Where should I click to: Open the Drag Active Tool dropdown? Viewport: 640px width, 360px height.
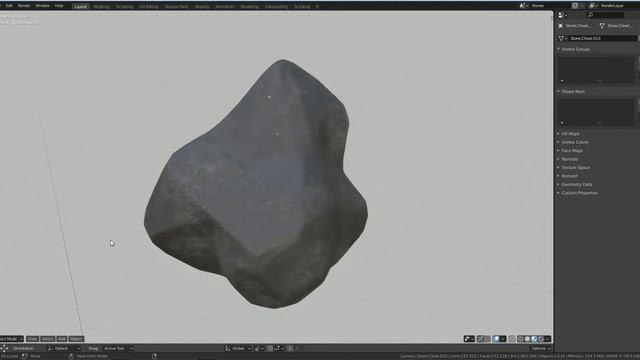point(118,349)
